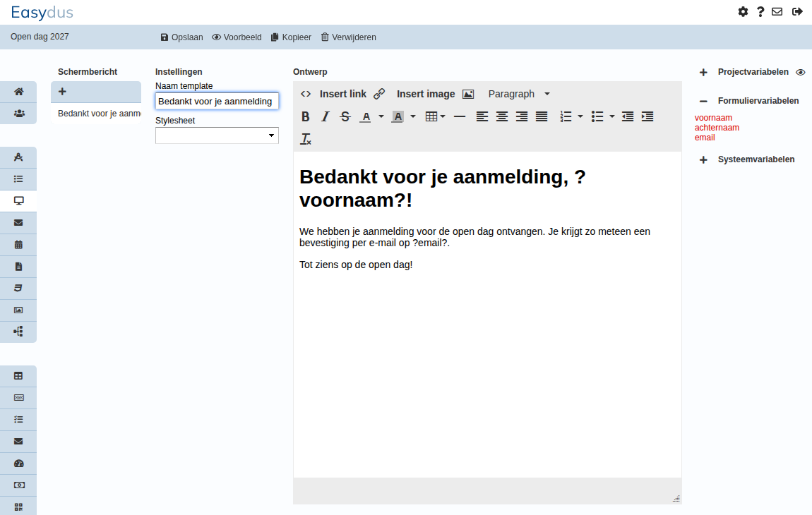Screen dimensions: 812x515
Task: Open the document sidebar icon
Action: pos(18,267)
